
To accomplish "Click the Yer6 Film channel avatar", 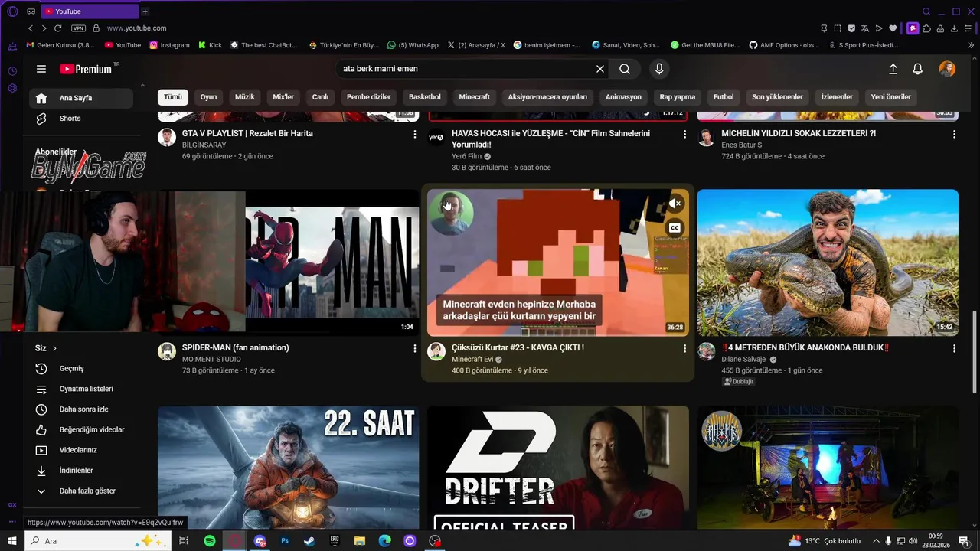I will [x=436, y=137].
